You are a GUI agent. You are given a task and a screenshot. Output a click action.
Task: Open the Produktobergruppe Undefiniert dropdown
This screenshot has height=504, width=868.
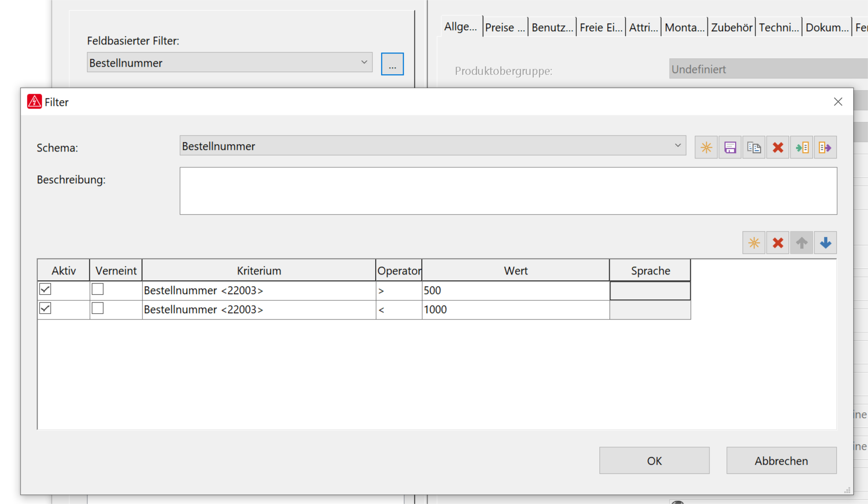coord(768,69)
